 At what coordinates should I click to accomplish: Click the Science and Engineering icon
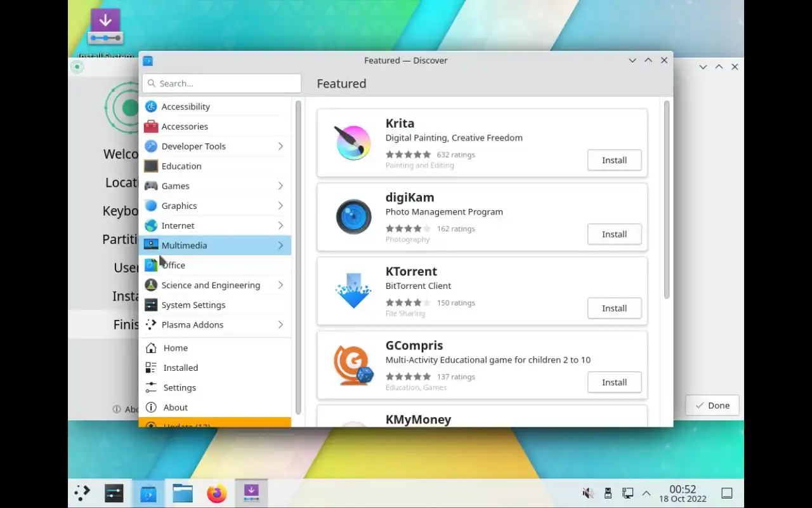tap(151, 285)
